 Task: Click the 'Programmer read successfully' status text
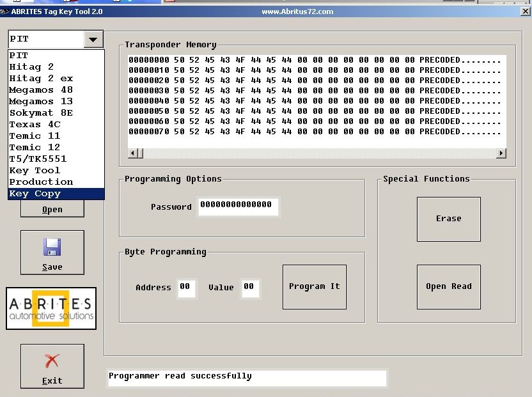[x=180, y=376]
